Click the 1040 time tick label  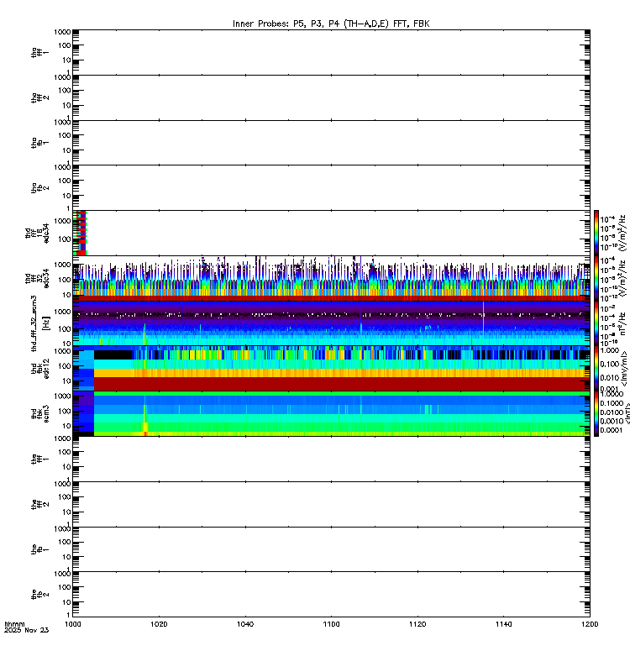coord(245,624)
